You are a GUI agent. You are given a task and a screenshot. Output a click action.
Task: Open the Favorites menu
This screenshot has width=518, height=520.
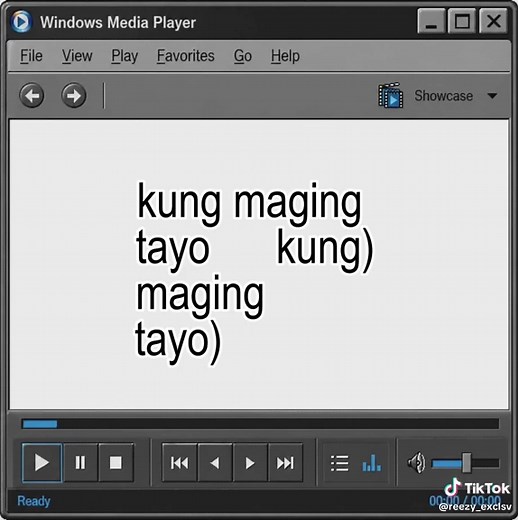[x=186, y=56]
